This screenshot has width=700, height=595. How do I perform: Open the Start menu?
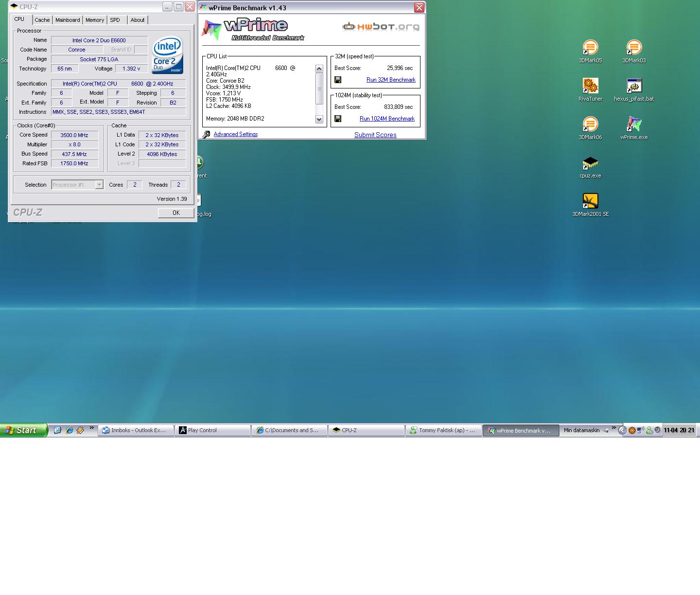(23, 430)
